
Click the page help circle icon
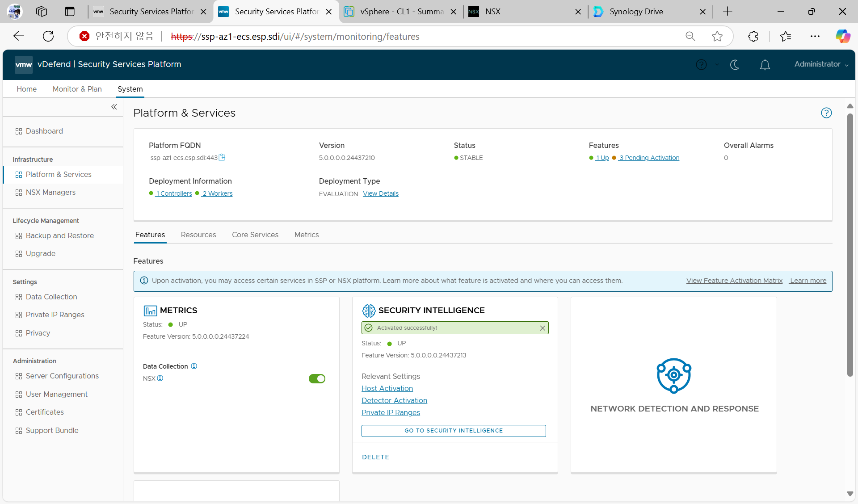pyautogui.click(x=826, y=113)
